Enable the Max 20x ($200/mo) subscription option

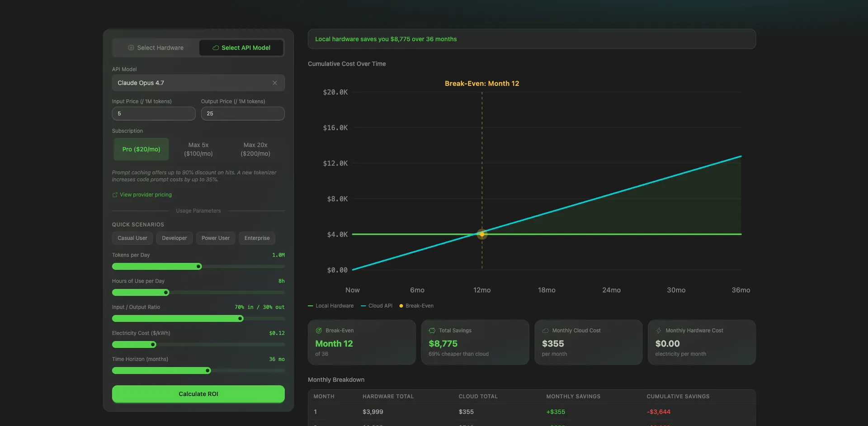point(255,149)
